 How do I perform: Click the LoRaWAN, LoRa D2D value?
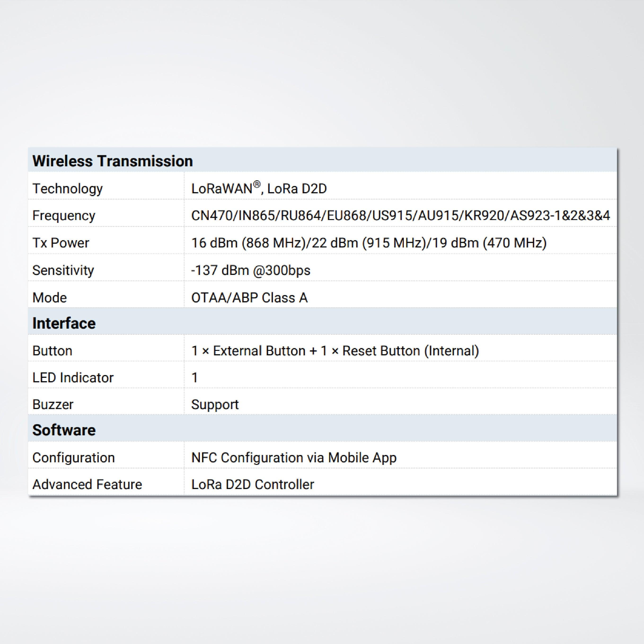pos(259,189)
